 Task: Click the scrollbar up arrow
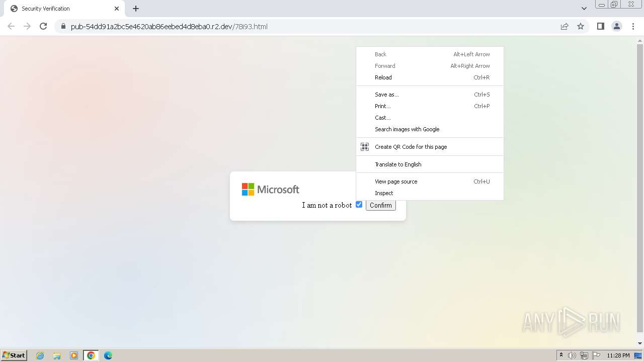tap(640, 40)
